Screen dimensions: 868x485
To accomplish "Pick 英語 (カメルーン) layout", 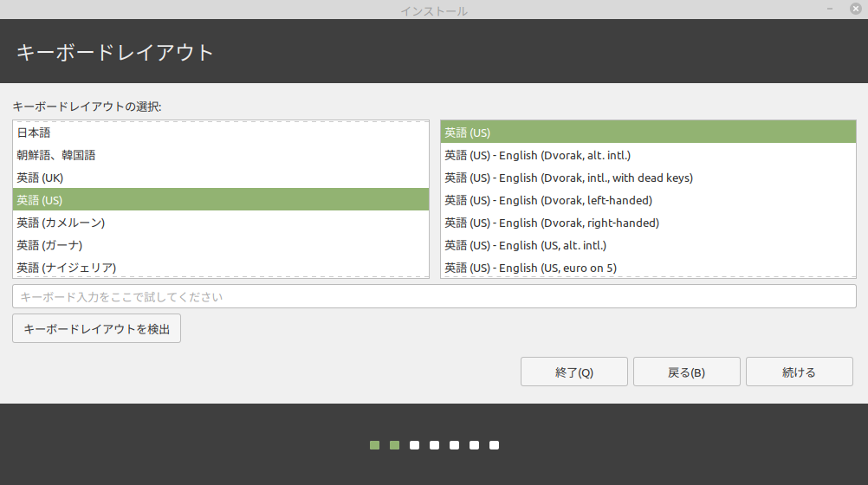I will [220, 223].
